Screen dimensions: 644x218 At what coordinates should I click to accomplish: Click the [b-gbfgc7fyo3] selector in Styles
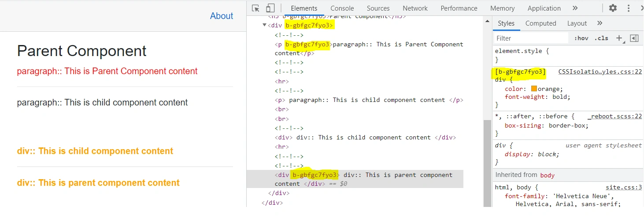[520, 71]
